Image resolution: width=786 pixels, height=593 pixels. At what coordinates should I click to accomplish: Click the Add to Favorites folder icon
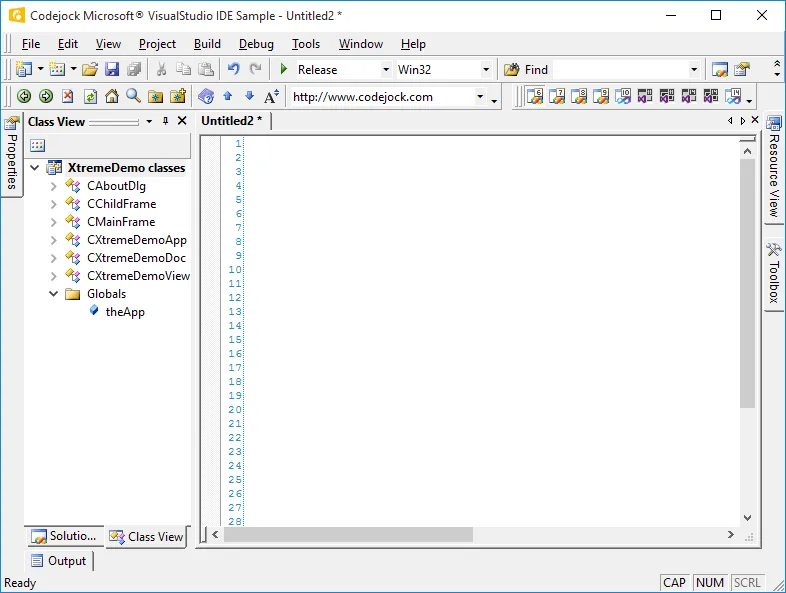pos(177,96)
